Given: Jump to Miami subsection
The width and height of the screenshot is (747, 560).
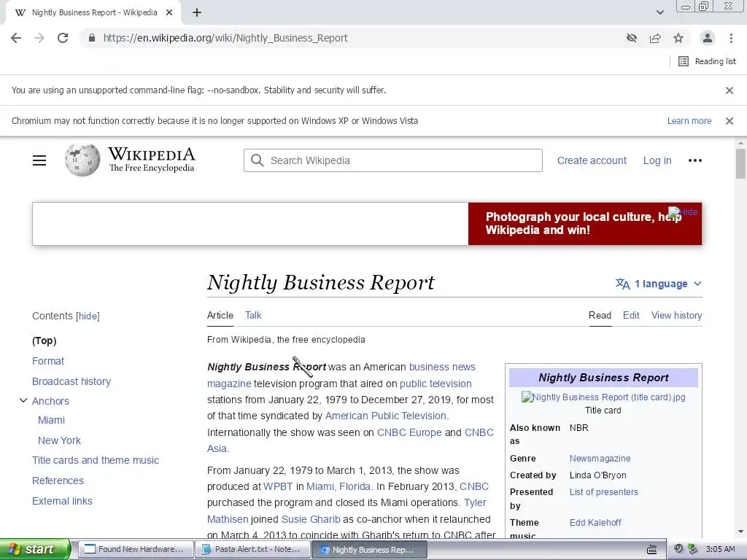Looking at the screenshot, I should [x=51, y=420].
